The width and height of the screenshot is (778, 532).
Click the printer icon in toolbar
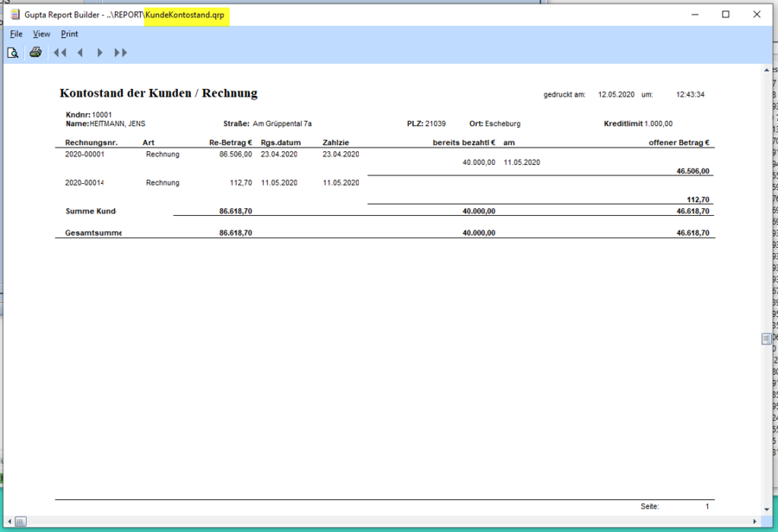35,53
